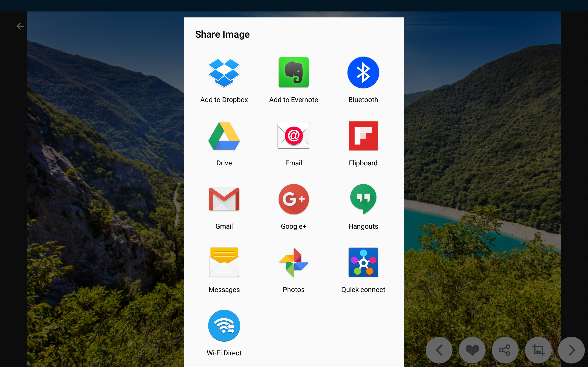The height and width of the screenshot is (367, 588).
Task: Send image over Bluetooth
Action: 363,80
